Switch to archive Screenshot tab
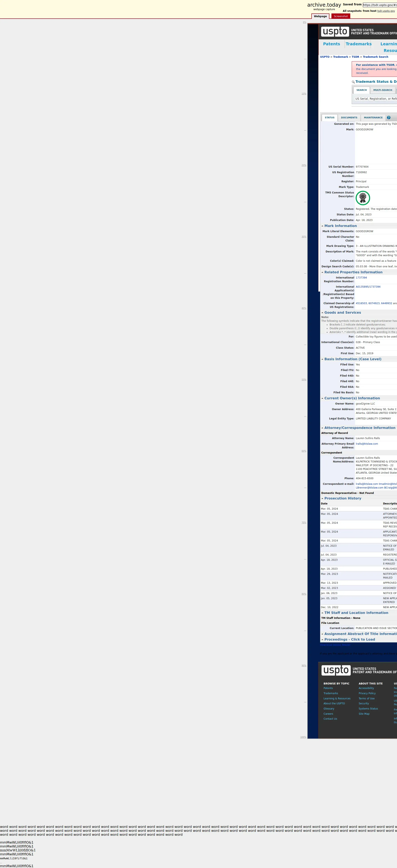The height and width of the screenshot is (868, 397). (340, 16)
